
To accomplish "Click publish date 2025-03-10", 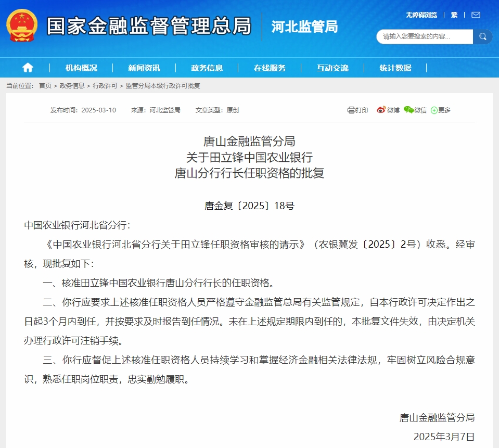I will [99, 110].
